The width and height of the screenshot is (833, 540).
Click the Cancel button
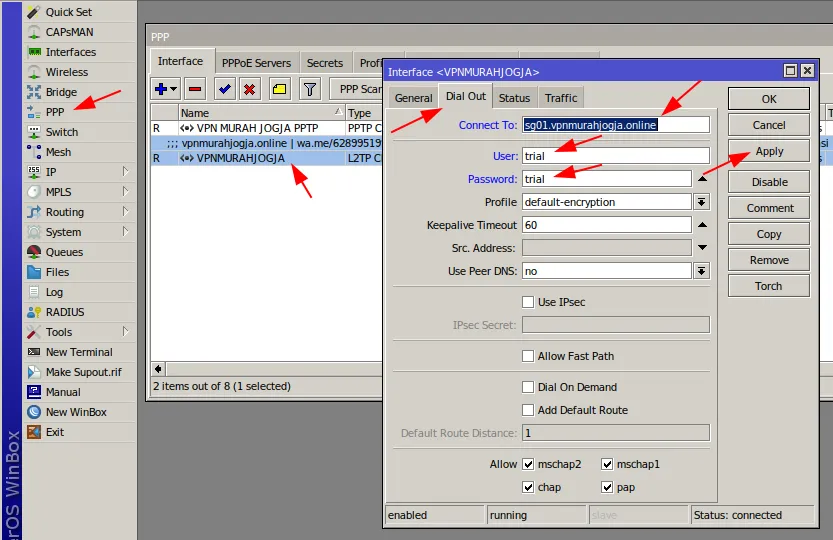769,125
